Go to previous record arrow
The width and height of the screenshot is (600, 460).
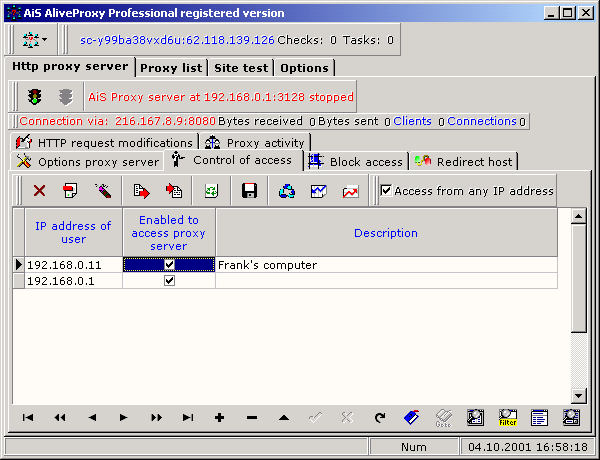pos(92,417)
